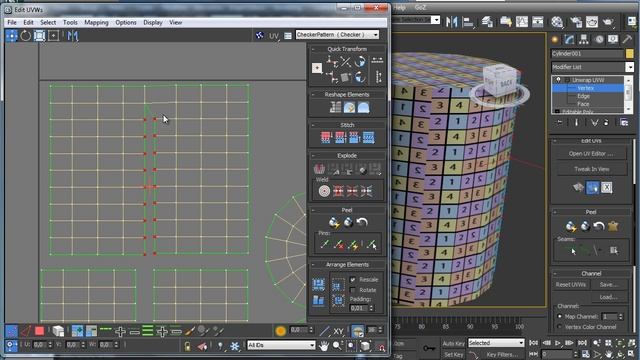Open the Modifier List dropdown

pyautogui.click(x=592, y=67)
